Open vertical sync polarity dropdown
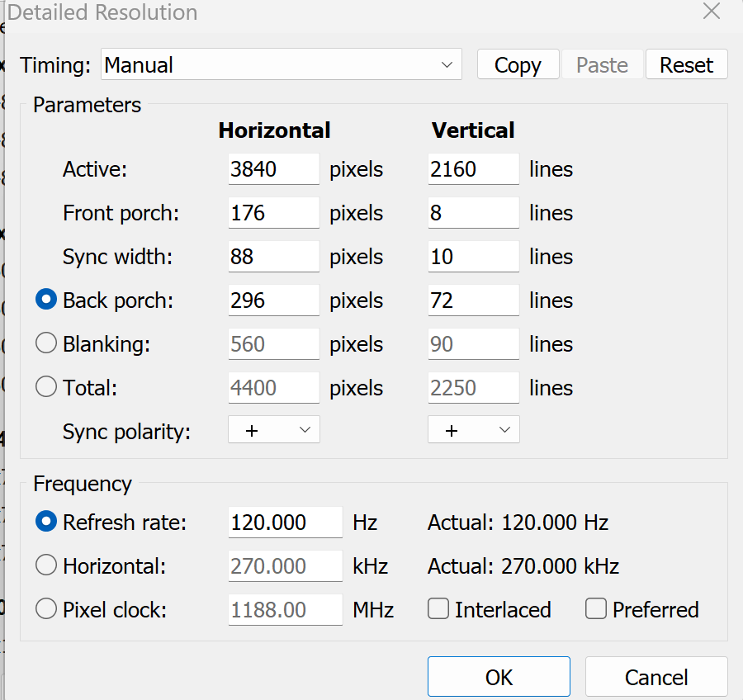Screen dimensions: 743x700 (x=473, y=430)
